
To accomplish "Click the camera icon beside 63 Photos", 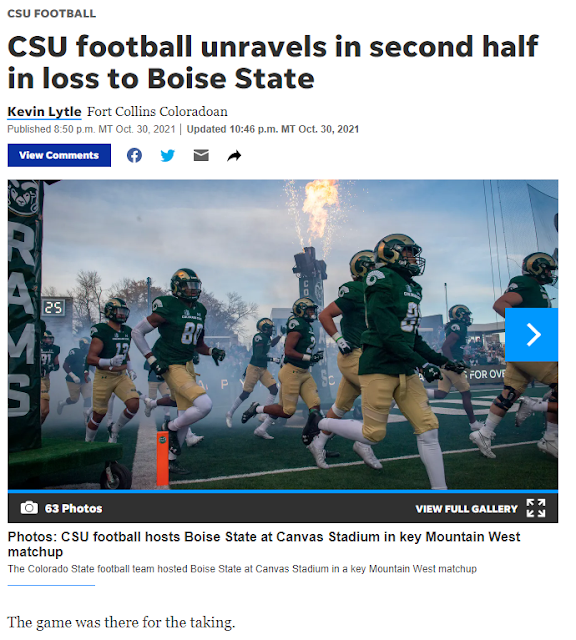I will pos(29,508).
